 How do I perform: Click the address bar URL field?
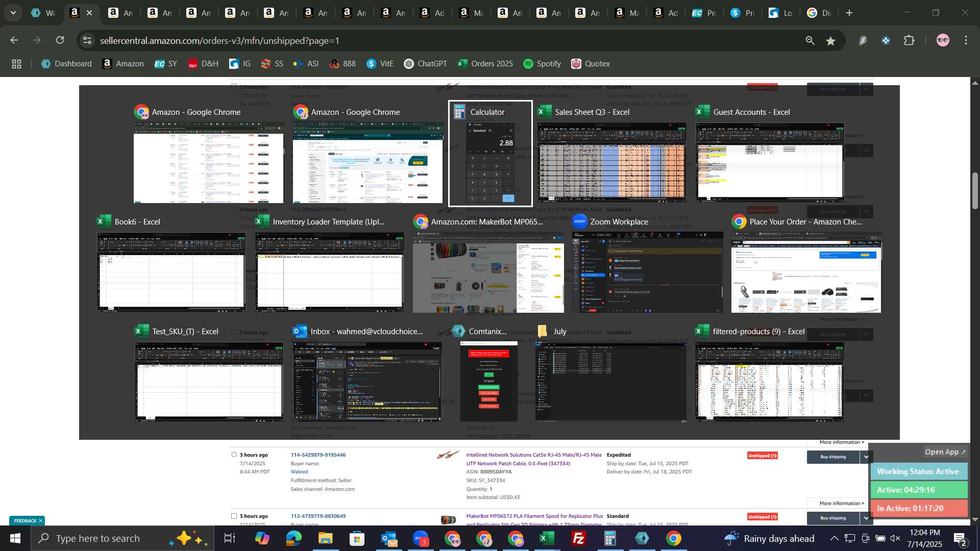444,40
